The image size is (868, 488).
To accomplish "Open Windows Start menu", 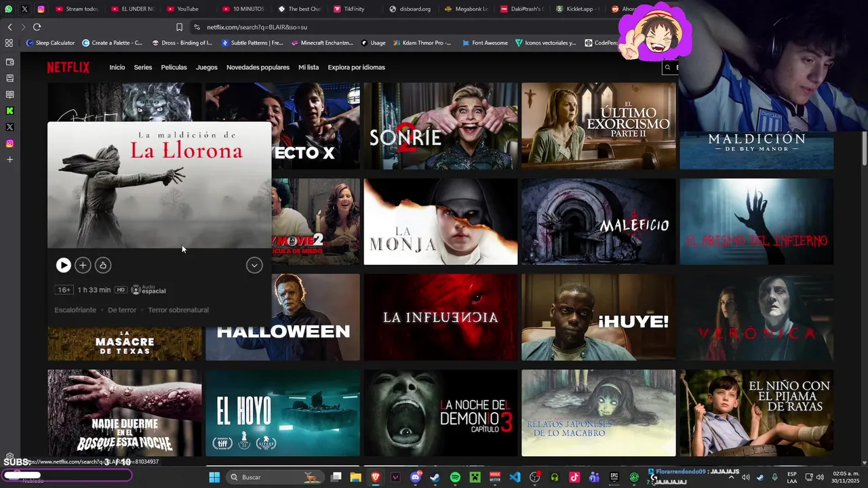I will [214, 477].
